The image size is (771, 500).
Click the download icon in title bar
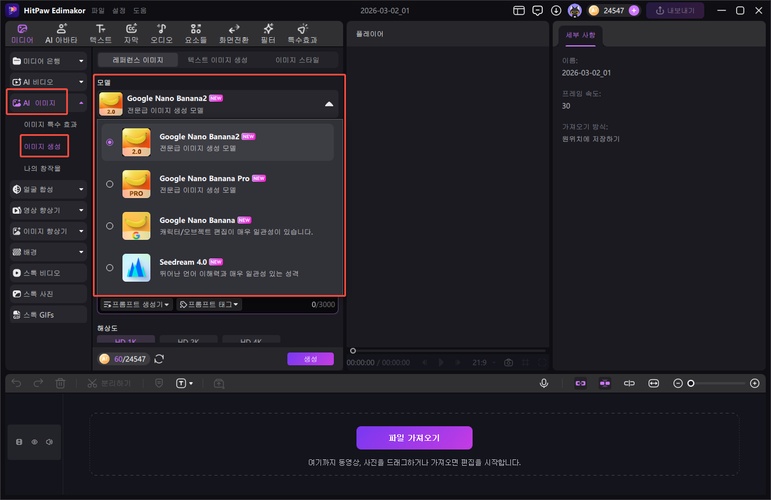(x=556, y=10)
